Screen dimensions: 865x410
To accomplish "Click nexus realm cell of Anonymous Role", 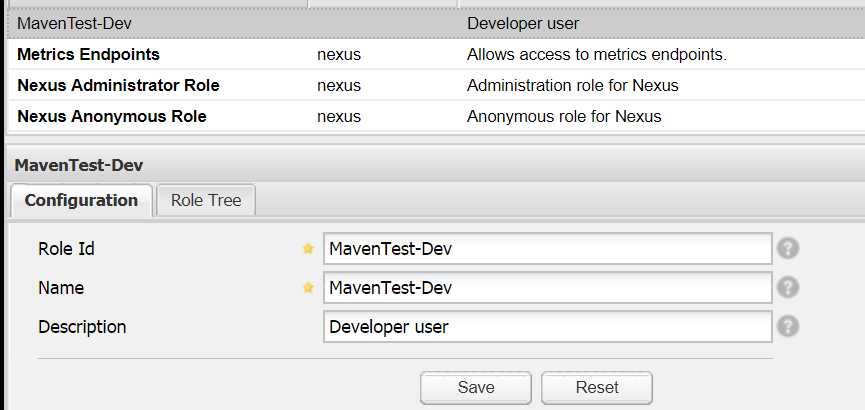I will point(338,116).
